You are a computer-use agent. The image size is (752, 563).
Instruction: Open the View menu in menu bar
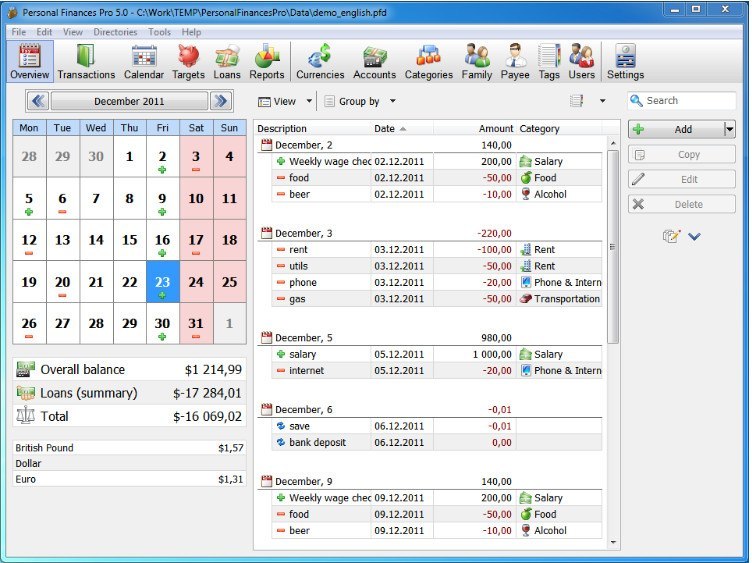coord(73,32)
